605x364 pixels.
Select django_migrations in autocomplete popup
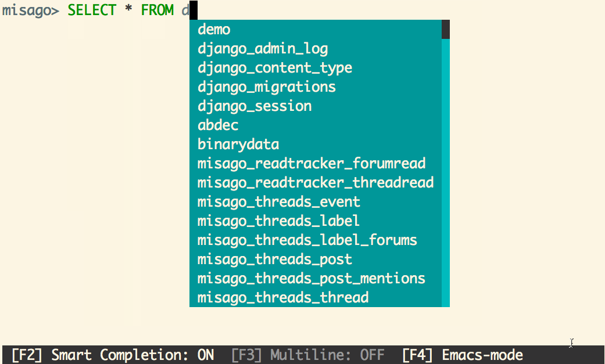click(316, 87)
